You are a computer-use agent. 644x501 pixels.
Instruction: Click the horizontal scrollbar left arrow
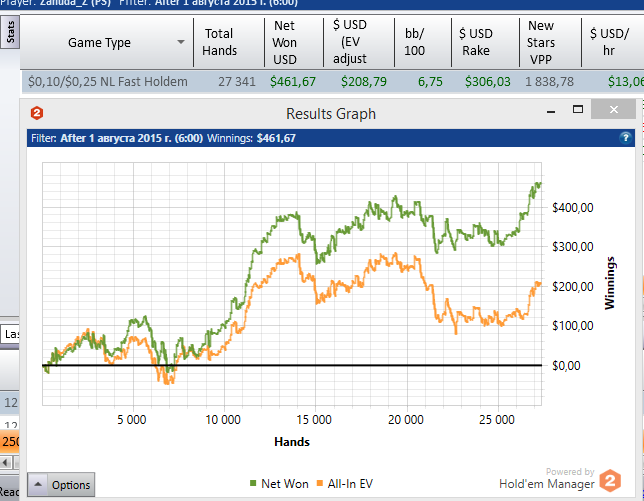[x=6, y=462]
